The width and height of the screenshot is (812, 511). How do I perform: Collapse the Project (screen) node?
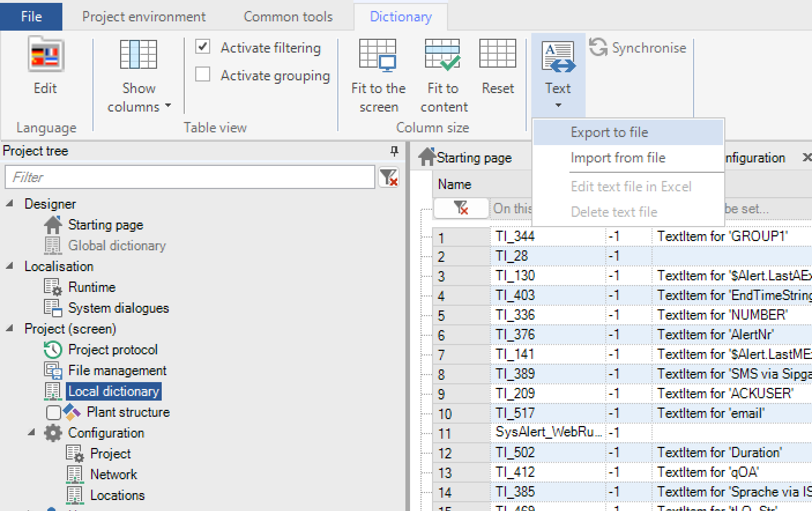point(10,328)
